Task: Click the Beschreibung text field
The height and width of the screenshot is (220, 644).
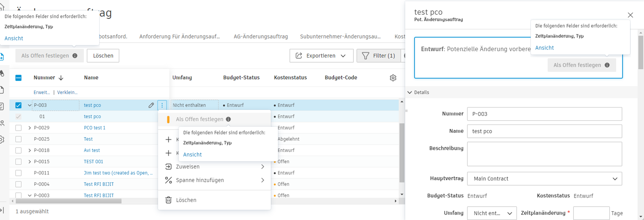Action: click(544, 154)
